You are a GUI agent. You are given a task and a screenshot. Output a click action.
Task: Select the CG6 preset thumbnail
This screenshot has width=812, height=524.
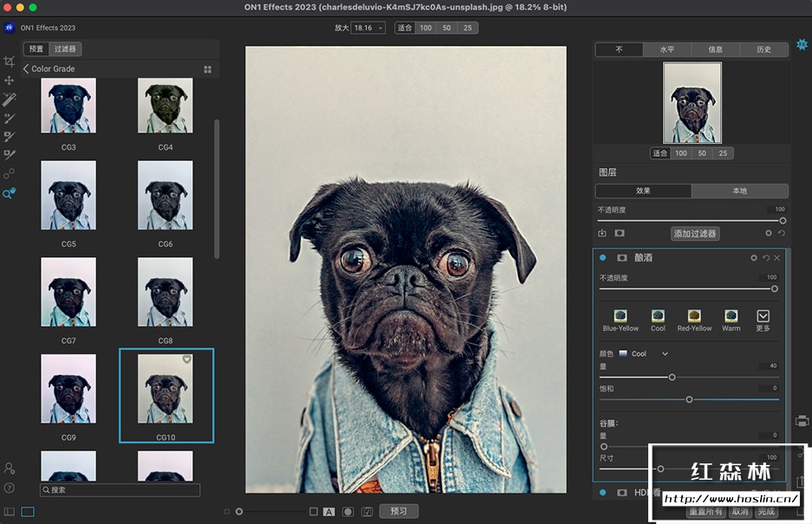point(165,195)
